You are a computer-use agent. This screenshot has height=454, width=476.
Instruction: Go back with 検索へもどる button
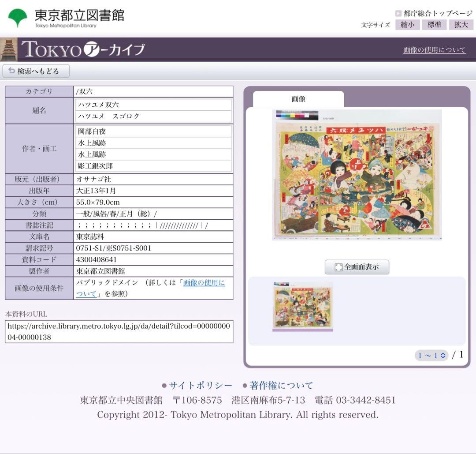[36, 71]
